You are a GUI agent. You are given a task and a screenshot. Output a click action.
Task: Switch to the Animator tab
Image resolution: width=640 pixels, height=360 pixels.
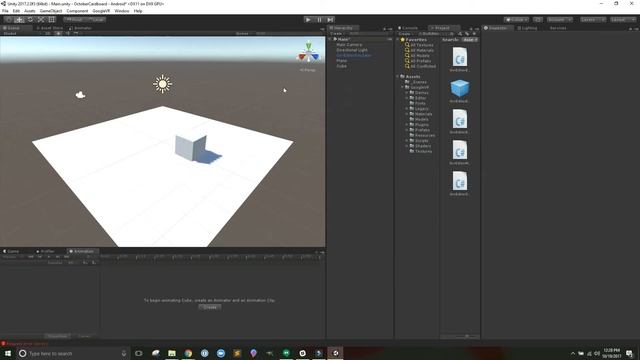80,28
